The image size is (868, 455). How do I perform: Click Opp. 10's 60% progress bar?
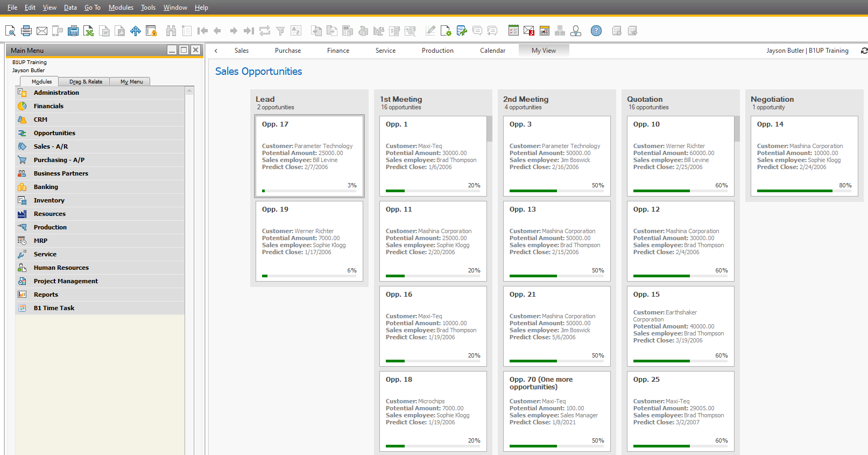point(680,191)
